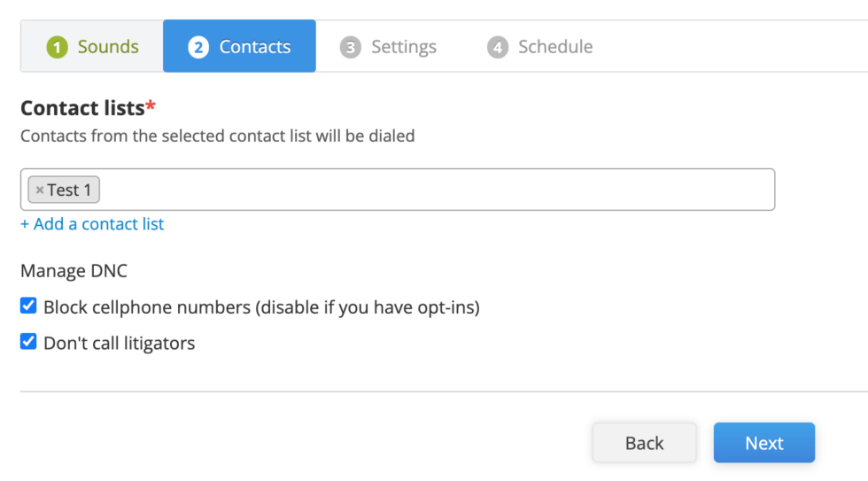The image size is (868, 481).
Task: Click the gray step 3 circle icon
Action: 351,47
